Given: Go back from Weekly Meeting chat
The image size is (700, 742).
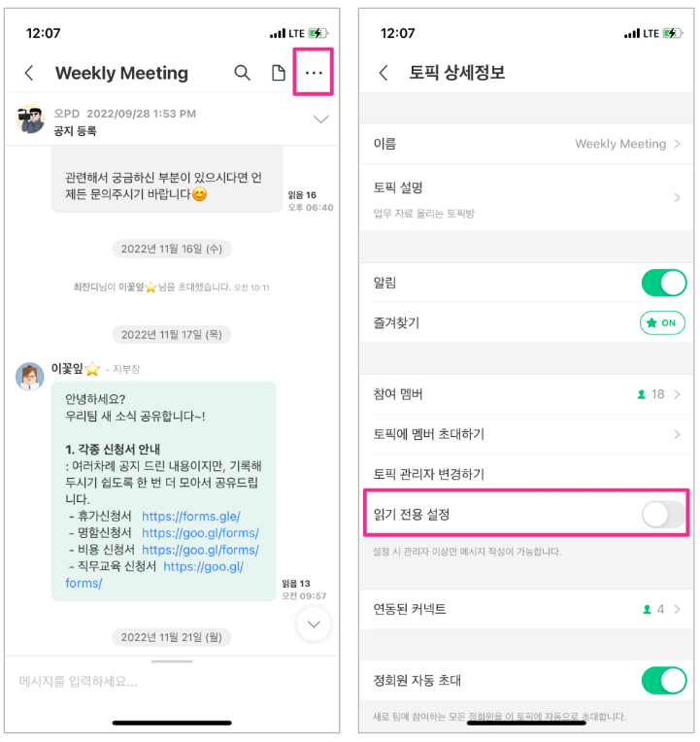Looking at the screenshot, I should click(29, 73).
